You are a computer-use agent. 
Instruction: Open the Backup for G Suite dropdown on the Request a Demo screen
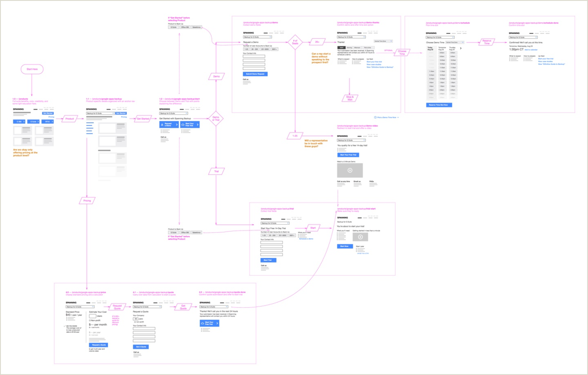tap(257, 37)
